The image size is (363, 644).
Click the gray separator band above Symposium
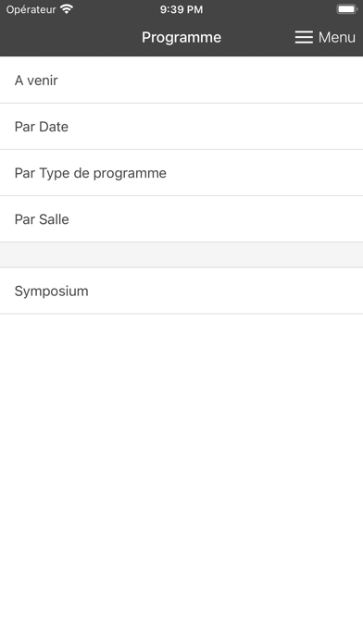[x=181, y=254]
